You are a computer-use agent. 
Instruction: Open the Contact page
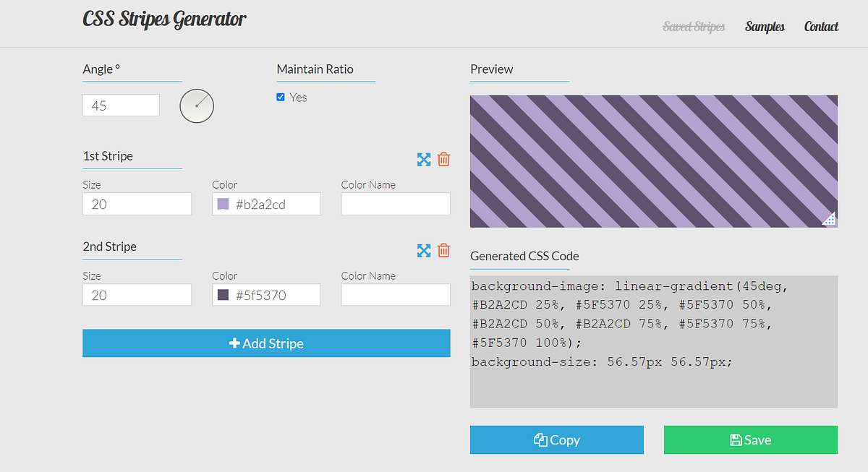[x=821, y=26]
